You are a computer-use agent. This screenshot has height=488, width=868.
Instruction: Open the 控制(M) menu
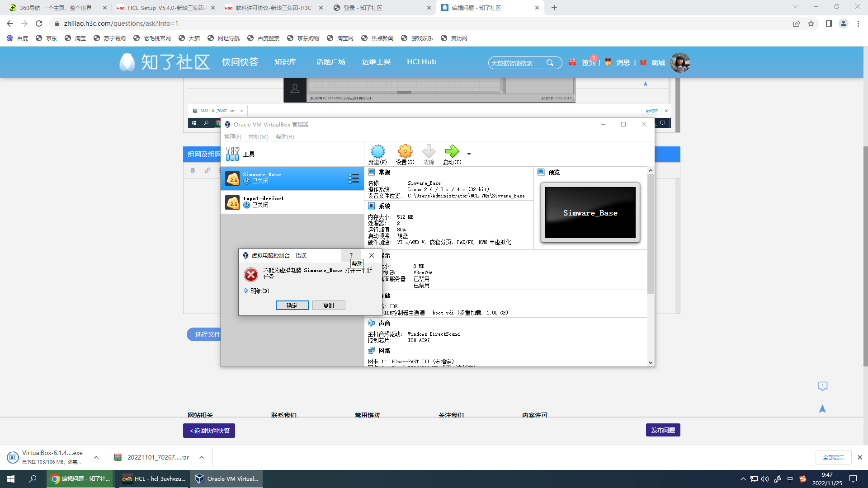[258, 136]
